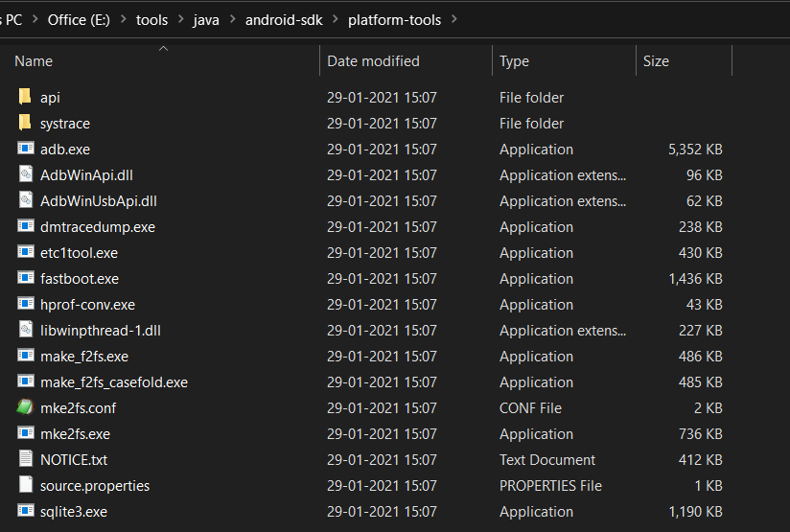Navigate to android-sdk in breadcrumb

[284, 20]
